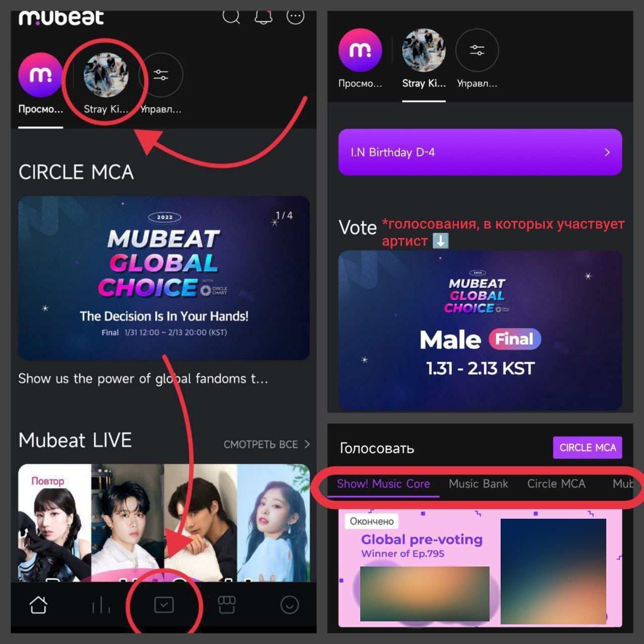Open the Mubeat Global Choice banner under CIRCLE MCA

(x=164, y=278)
